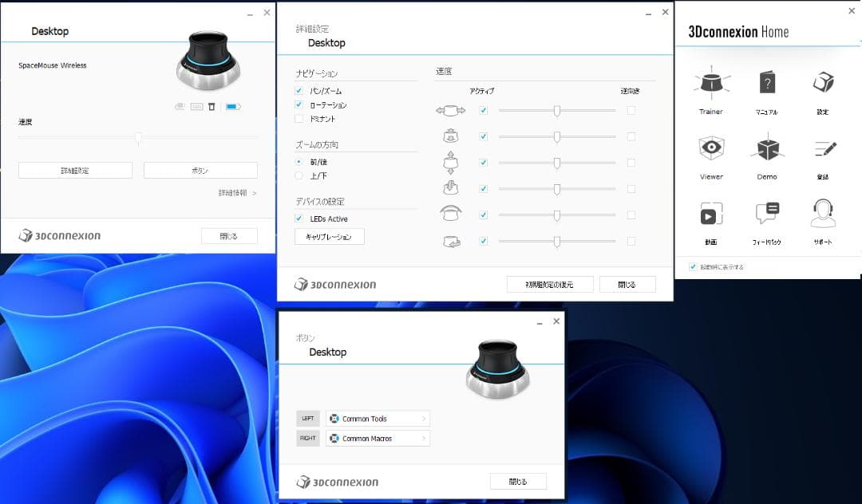
Task: Open the Common Macros dropdown for RIGHT
Action: point(377,438)
